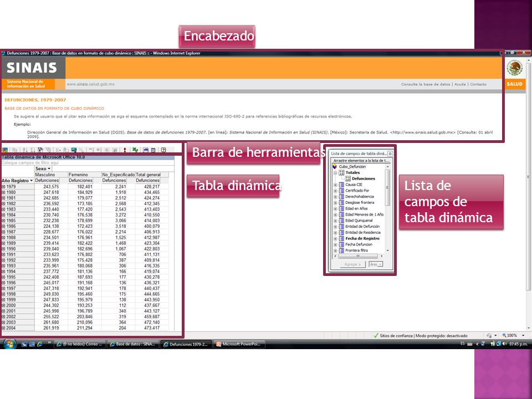
Task: Expand the Causa CIE field node
Action: pos(335,185)
